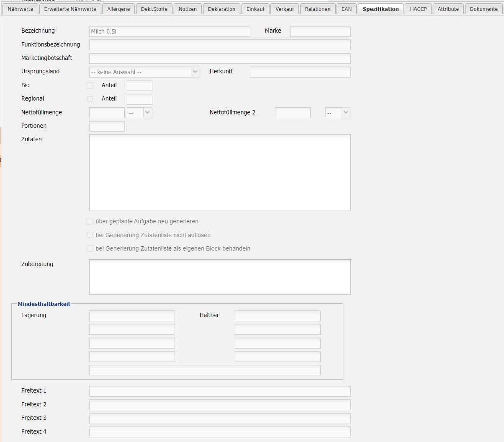Switch to the EAN tab
504x442 pixels.
click(x=347, y=9)
